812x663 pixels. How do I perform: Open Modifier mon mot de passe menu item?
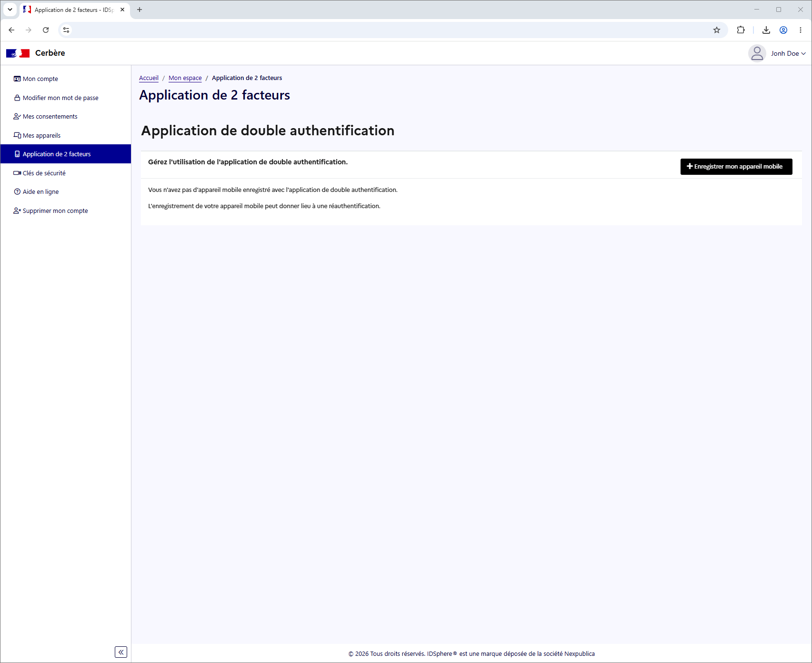pyautogui.click(x=66, y=98)
